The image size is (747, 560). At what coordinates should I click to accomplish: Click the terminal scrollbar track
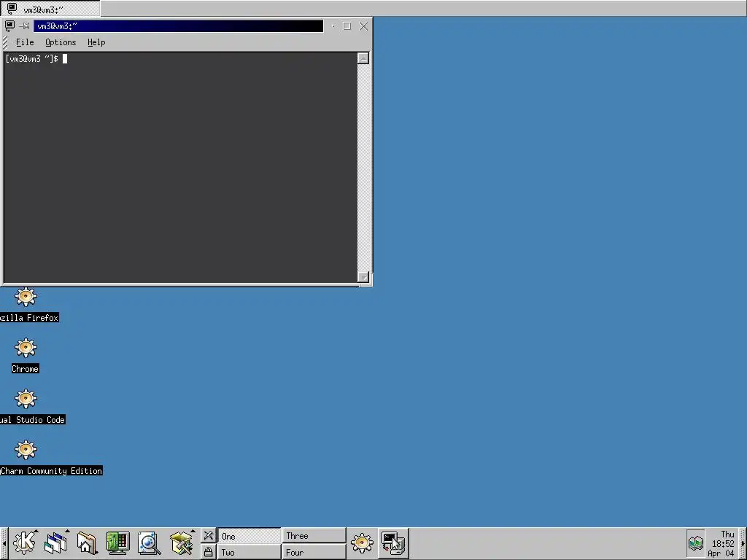coord(363,168)
